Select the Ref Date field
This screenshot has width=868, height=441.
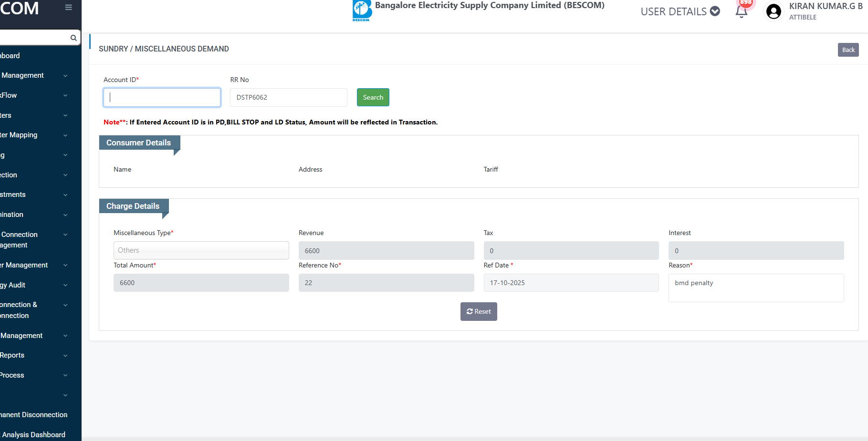pos(571,283)
